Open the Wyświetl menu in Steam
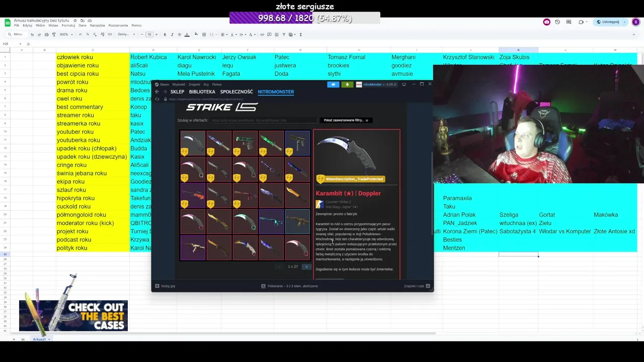The image size is (644, 362). (x=179, y=84)
